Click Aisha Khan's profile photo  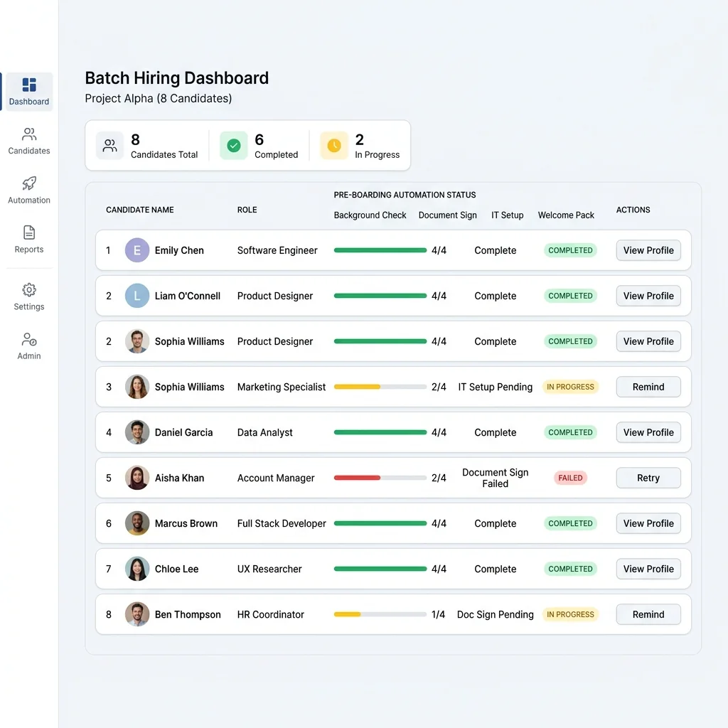(x=137, y=478)
